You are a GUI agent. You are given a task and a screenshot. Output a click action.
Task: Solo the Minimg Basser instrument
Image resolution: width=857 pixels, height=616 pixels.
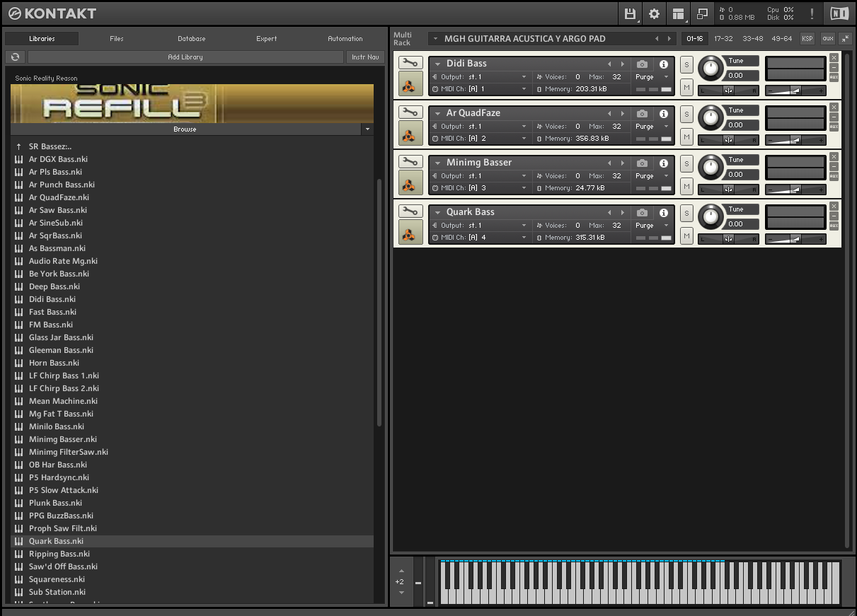pyautogui.click(x=686, y=163)
